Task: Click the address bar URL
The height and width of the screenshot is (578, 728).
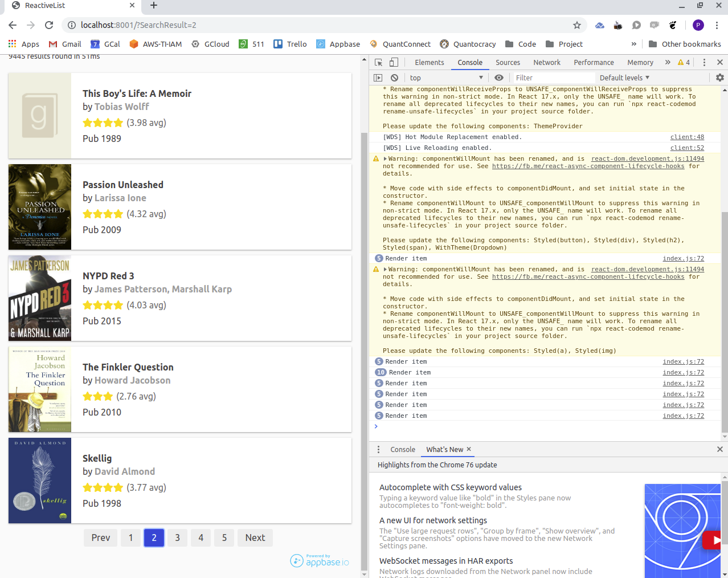Action: pyautogui.click(x=138, y=25)
